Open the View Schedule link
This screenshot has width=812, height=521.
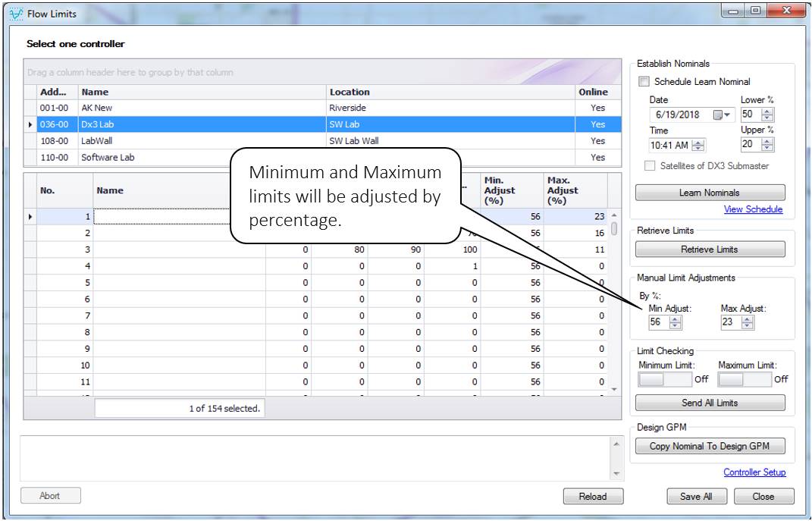coord(753,209)
